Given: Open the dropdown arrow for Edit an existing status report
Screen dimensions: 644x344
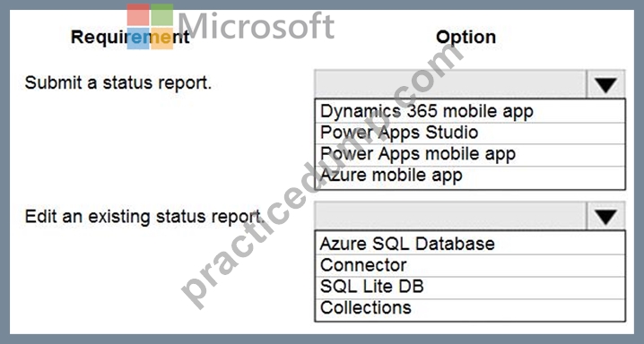Looking at the screenshot, I should tap(605, 217).
